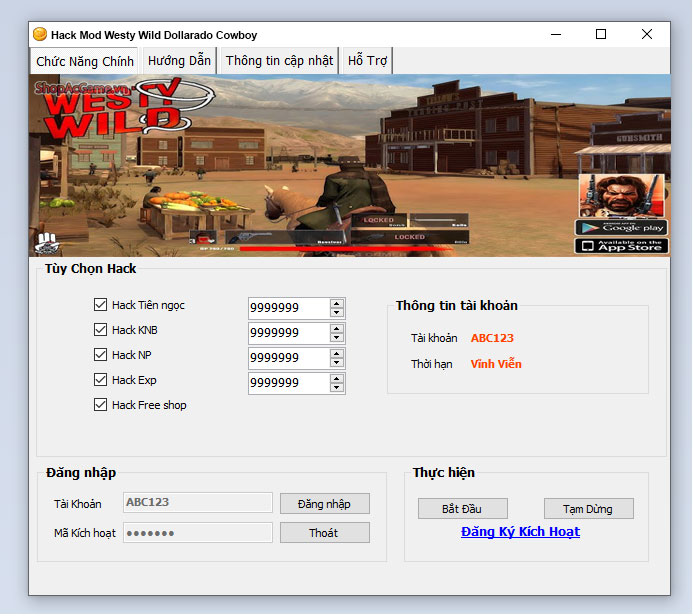Click the gold coin app icon in title bar
This screenshot has height=616, width=693.
pyautogui.click(x=40, y=34)
